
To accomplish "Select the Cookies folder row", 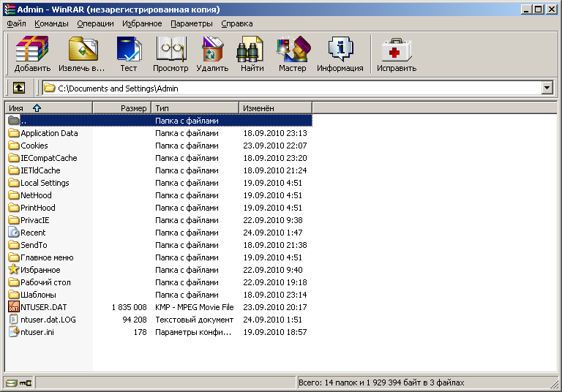I will 159,146.
